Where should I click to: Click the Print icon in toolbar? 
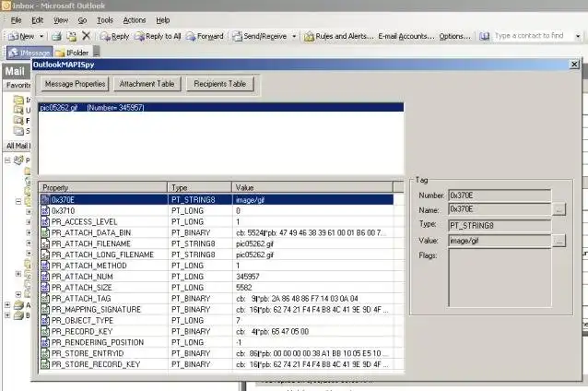pyautogui.click(x=56, y=36)
